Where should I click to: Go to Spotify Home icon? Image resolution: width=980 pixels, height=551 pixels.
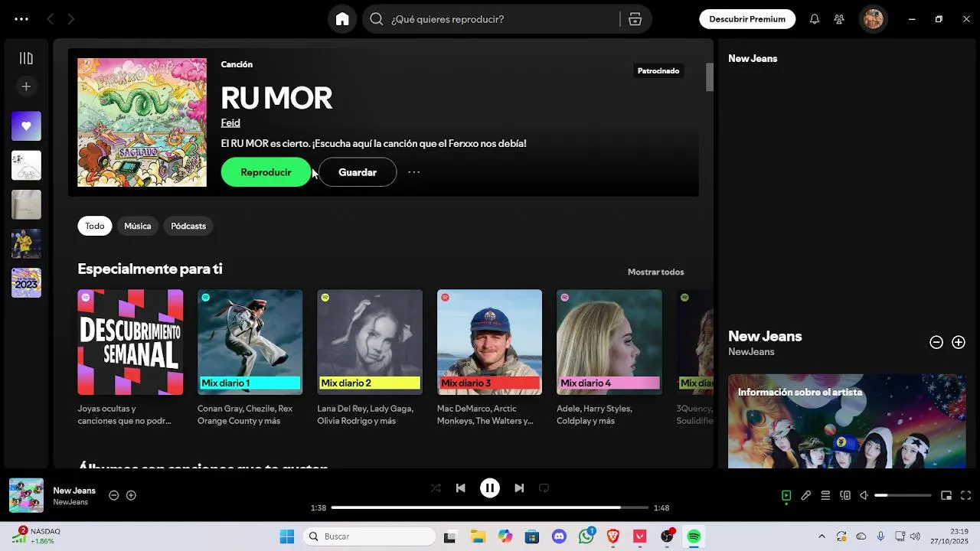coord(342,19)
